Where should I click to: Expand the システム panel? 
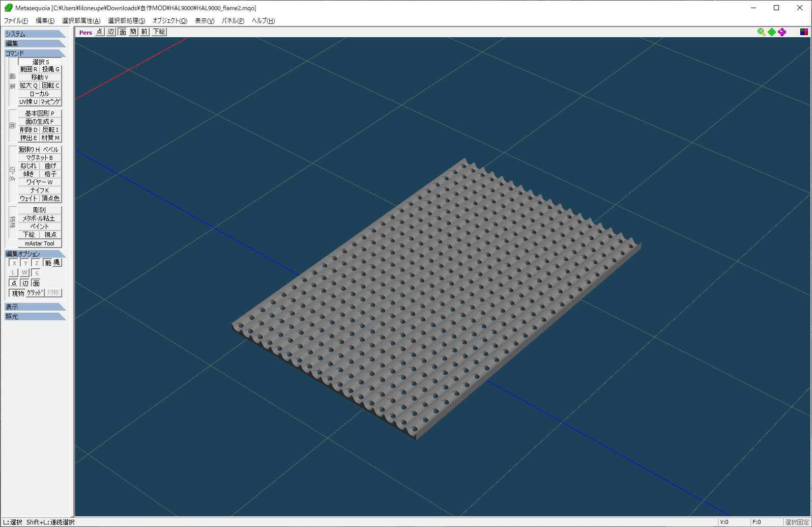pyautogui.click(x=35, y=34)
